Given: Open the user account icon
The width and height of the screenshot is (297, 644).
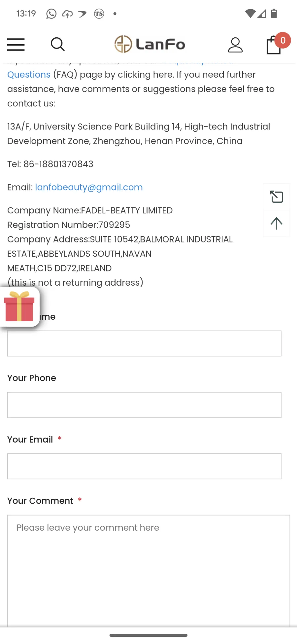Looking at the screenshot, I should [x=235, y=45].
